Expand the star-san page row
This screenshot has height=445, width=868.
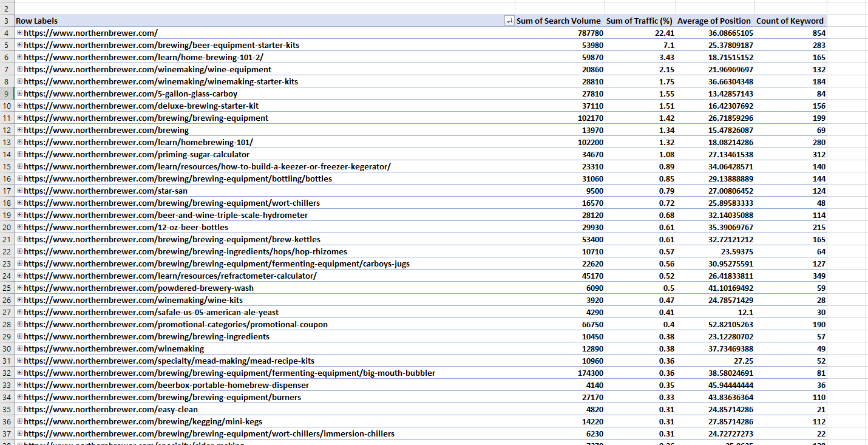click(x=18, y=191)
